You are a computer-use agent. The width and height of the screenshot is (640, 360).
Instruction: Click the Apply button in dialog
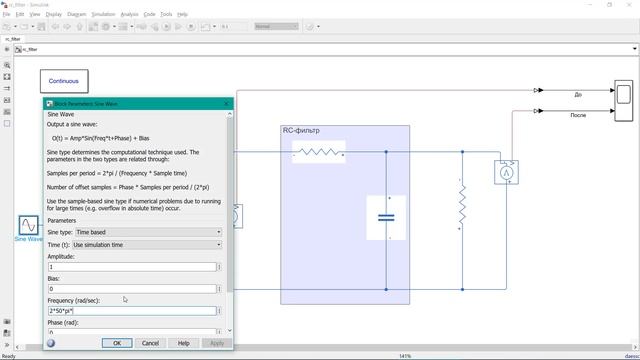(x=217, y=343)
